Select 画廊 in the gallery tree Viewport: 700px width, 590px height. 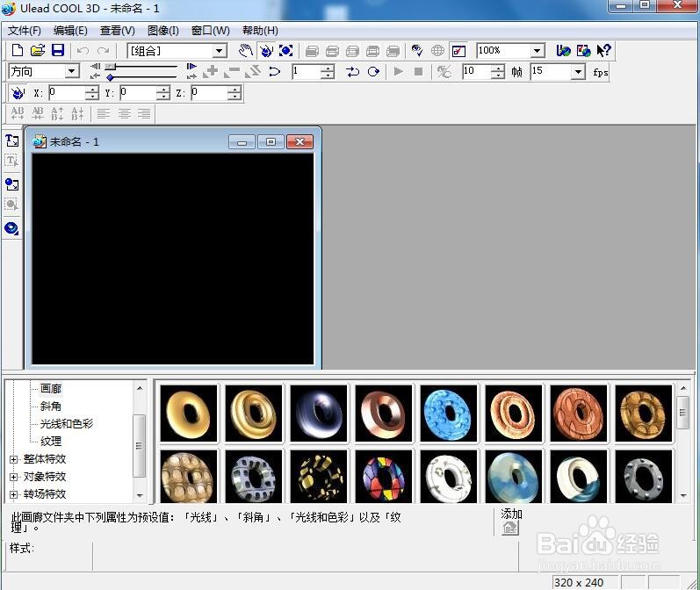50,389
